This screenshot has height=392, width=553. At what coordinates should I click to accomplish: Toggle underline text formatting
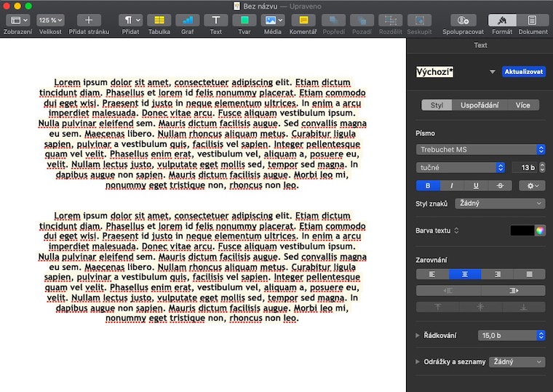click(x=476, y=185)
